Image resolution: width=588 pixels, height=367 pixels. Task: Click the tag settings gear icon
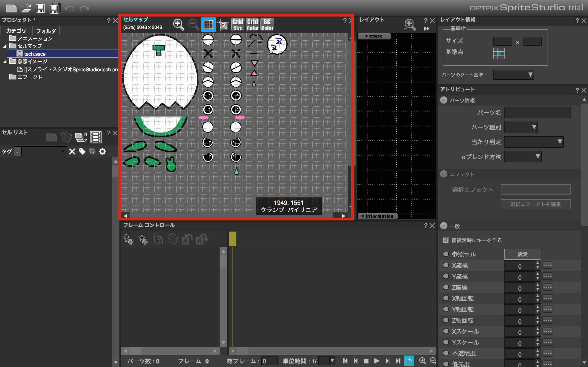[x=102, y=151]
